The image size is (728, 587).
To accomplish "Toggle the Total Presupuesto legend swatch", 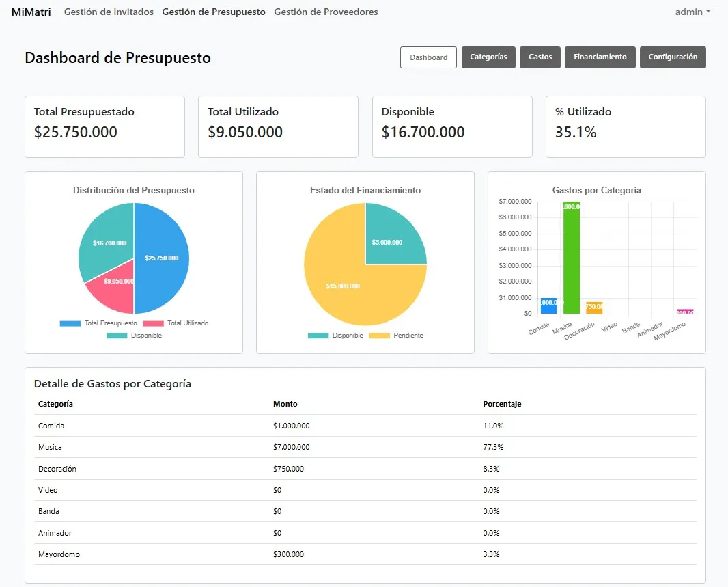I will click(x=70, y=323).
